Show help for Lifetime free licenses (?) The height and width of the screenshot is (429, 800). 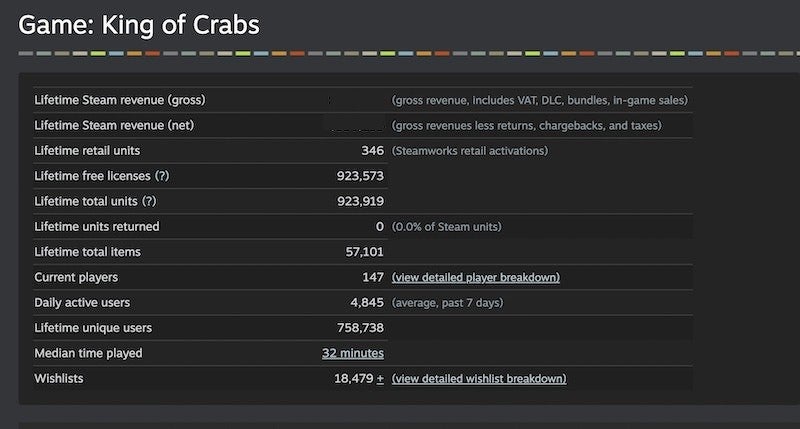pos(162,176)
